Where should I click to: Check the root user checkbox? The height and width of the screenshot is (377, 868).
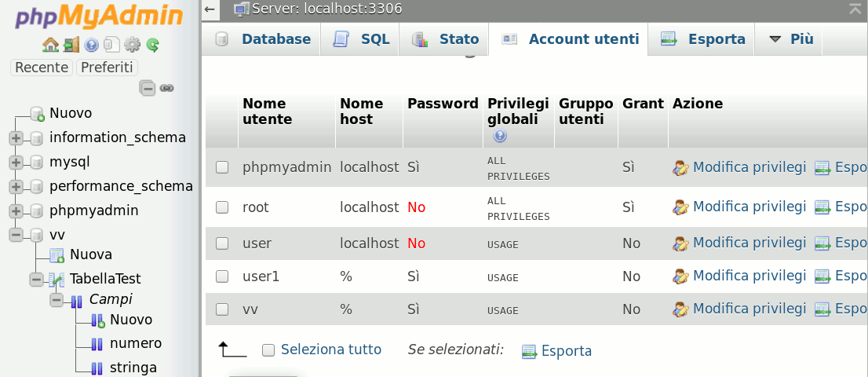coord(222,207)
